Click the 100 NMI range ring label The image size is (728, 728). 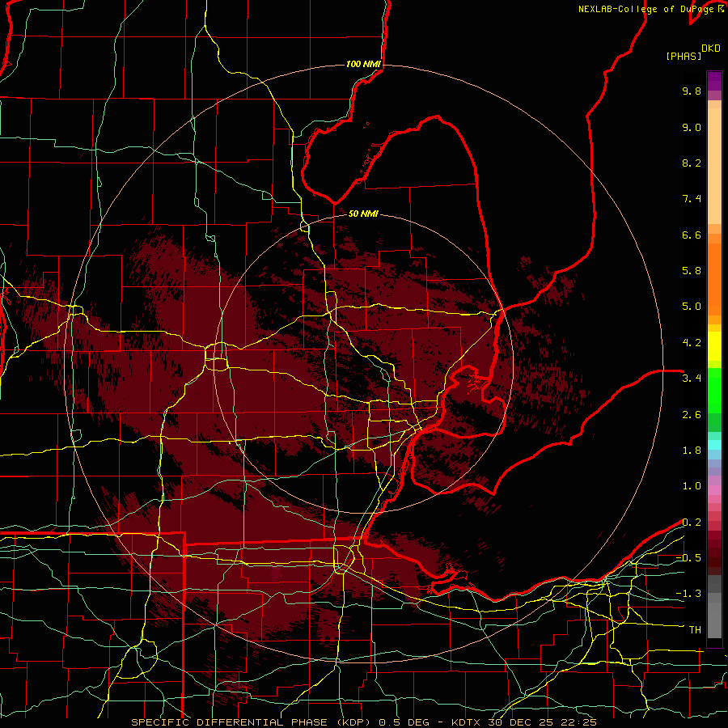(363, 64)
